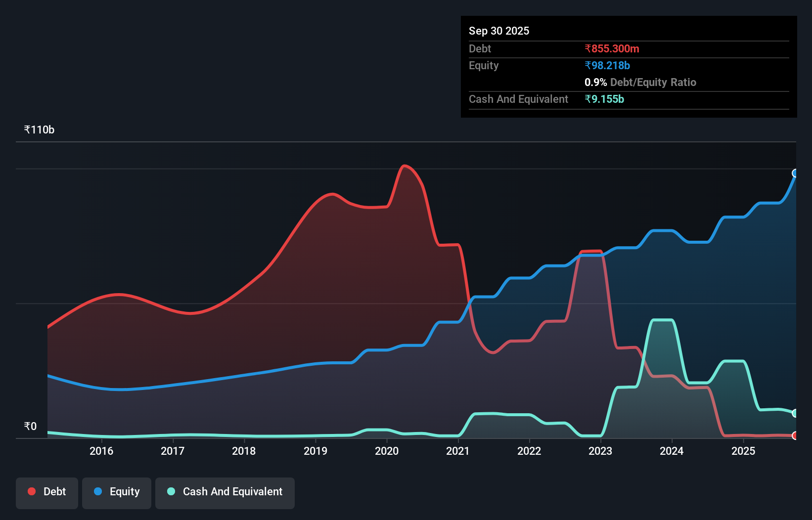Screen dimensions: 812x520
Task: Toggle the Debt series legend button
Action: [47, 493]
